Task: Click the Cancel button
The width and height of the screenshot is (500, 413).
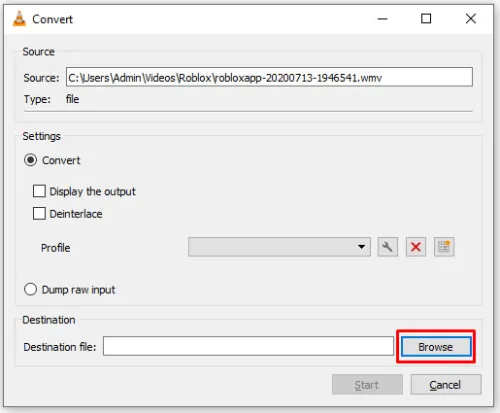Action: coord(446,385)
